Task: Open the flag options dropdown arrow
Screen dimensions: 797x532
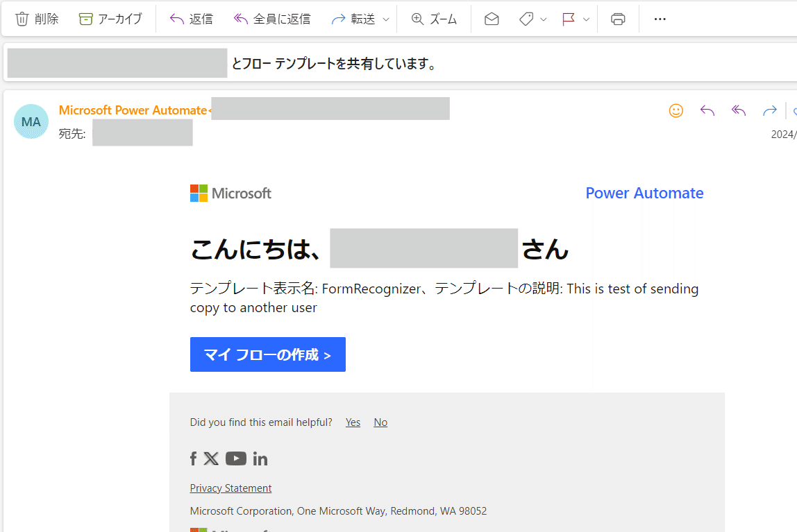Action: click(x=586, y=19)
